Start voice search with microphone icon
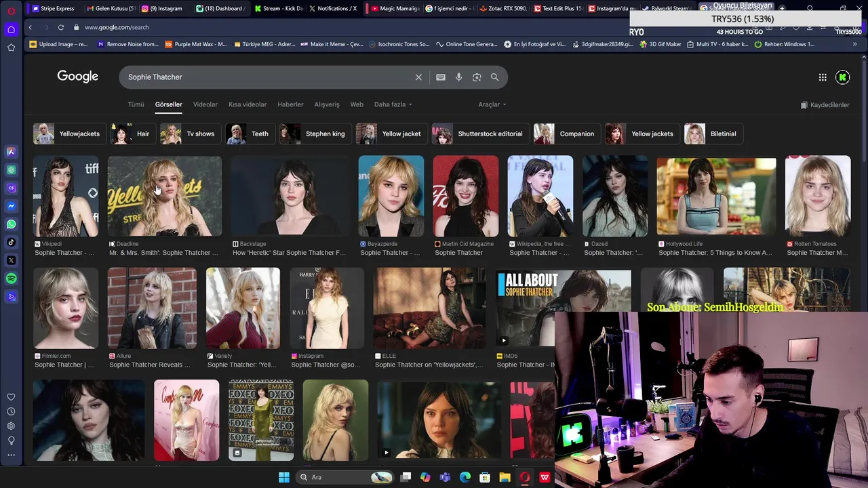 pyautogui.click(x=458, y=77)
